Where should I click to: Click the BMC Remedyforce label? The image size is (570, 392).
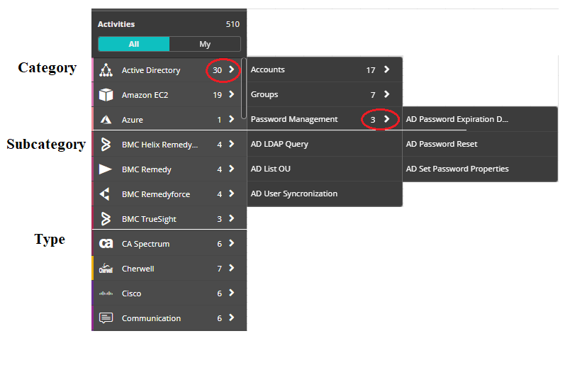(156, 194)
